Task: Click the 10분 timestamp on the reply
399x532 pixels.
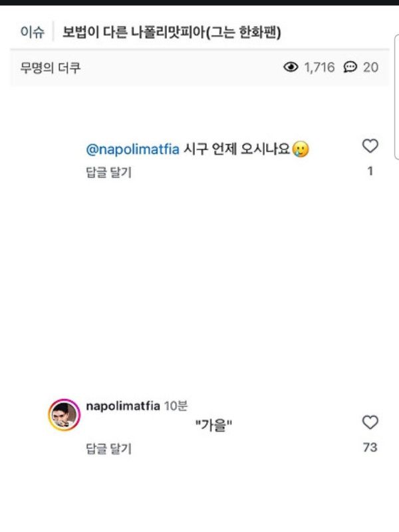Action: click(x=176, y=406)
